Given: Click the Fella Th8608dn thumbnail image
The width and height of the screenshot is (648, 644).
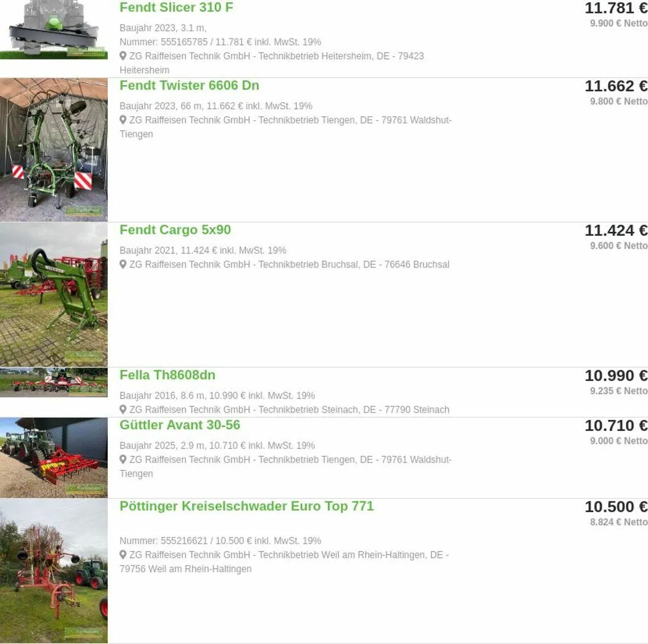Looking at the screenshot, I should coord(54,383).
